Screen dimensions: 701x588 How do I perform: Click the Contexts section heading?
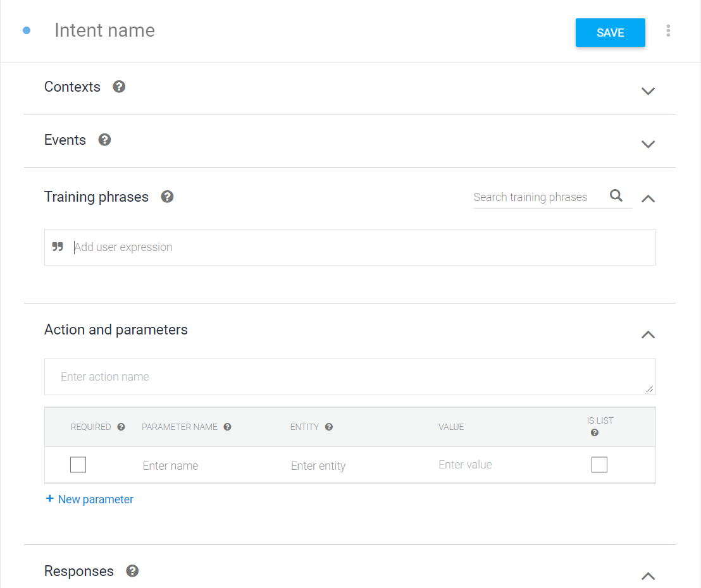point(72,87)
